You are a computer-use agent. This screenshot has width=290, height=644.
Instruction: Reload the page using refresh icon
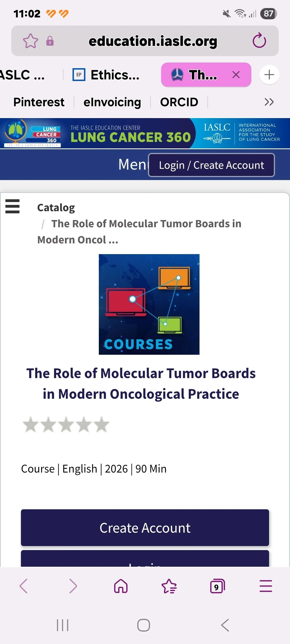tap(259, 41)
